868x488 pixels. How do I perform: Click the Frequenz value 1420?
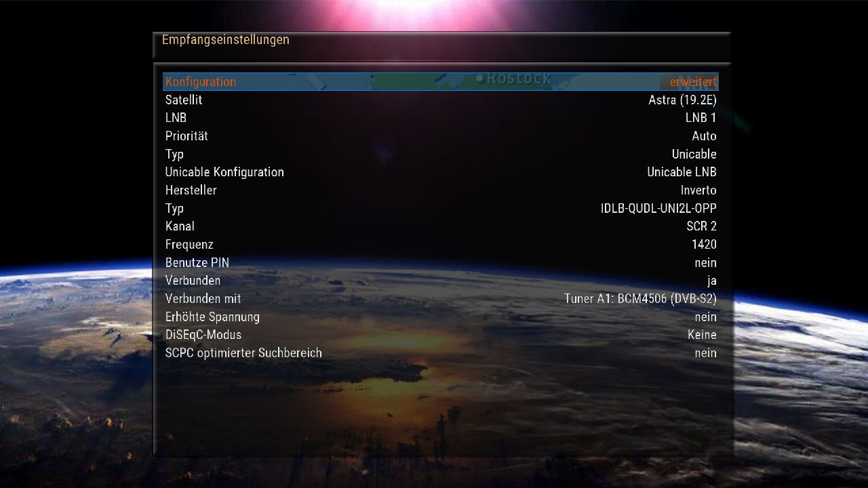tap(704, 245)
